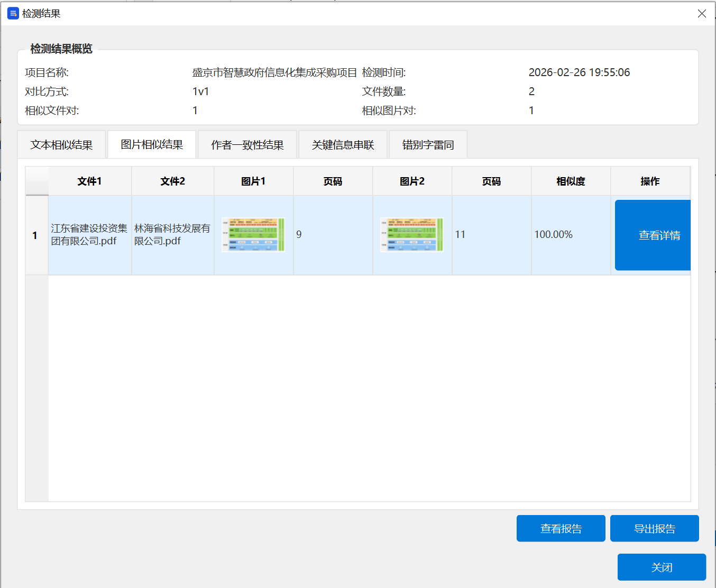This screenshot has height=588, width=716.
Task: Select the 林海省科技发展有限公司.pdf file cell
Action: click(x=172, y=235)
